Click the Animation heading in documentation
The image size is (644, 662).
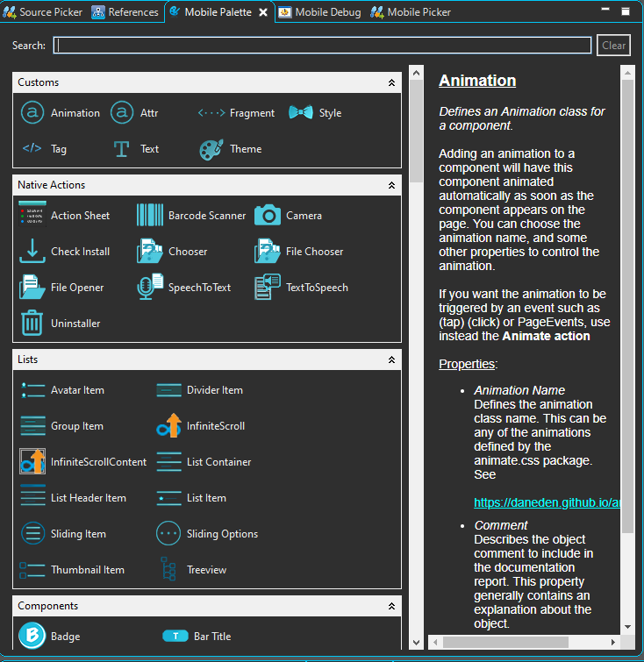tap(477, 80)
